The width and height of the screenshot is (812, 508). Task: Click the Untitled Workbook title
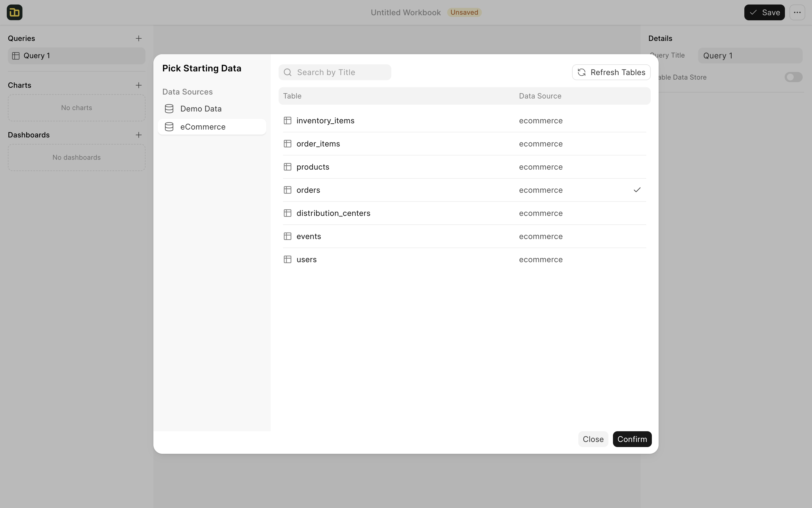click(406, 12)
